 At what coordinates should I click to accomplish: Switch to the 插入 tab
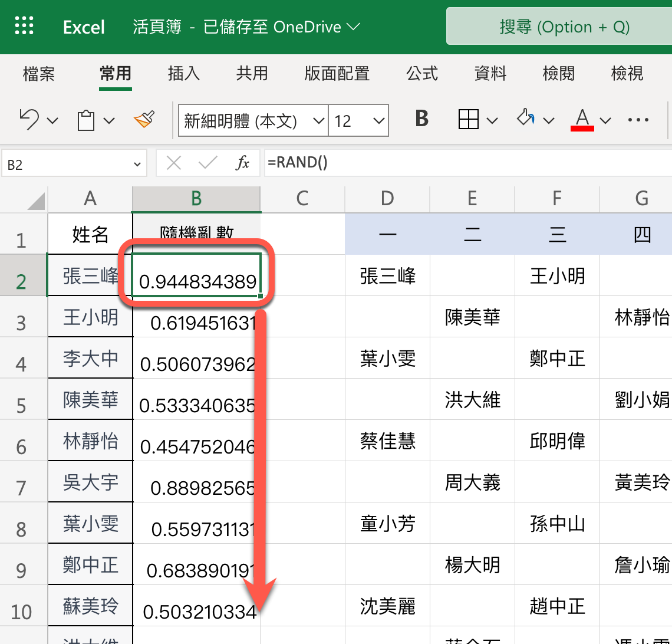pos(184,74)
